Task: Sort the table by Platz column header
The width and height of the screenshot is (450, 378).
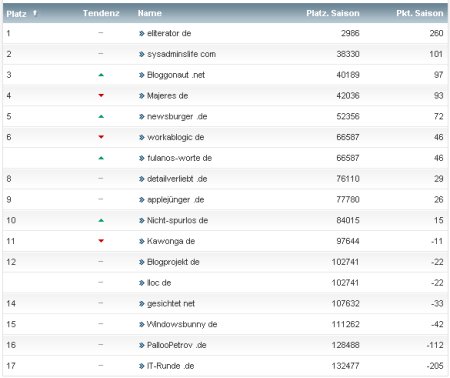Action: coord(16,14)
